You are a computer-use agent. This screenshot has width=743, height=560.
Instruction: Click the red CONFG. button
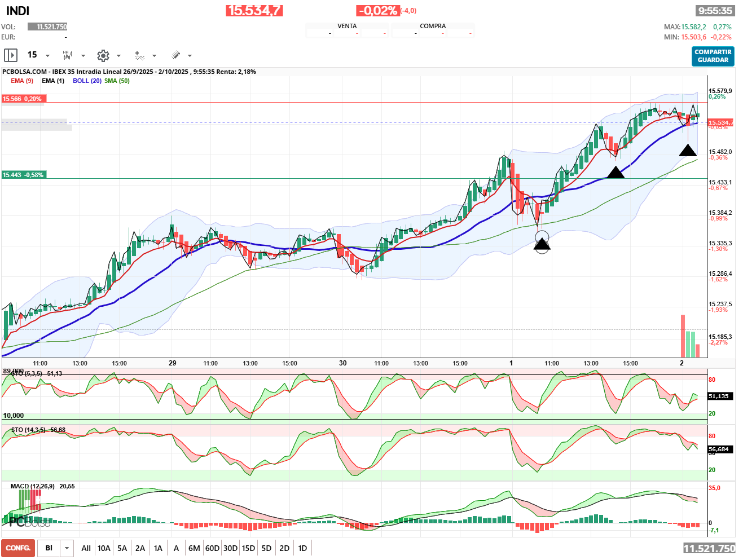click(18, 548)
